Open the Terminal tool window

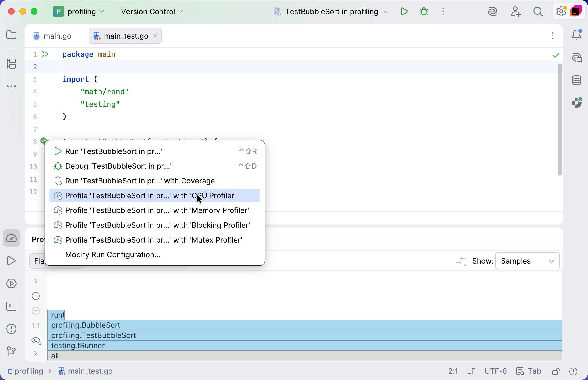(x=11, y=306)
